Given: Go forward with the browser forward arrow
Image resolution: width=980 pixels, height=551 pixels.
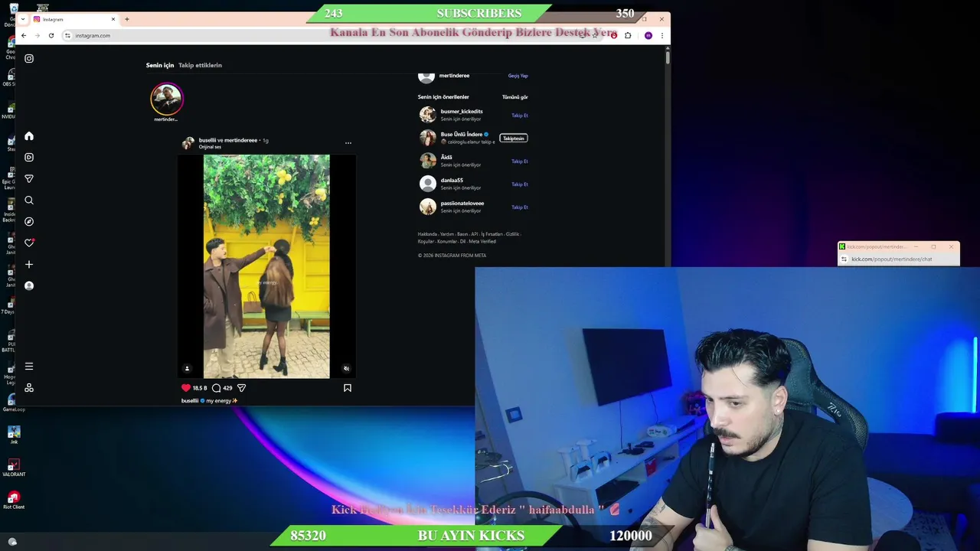Looking at the screenshot, I should click(37, 35).
